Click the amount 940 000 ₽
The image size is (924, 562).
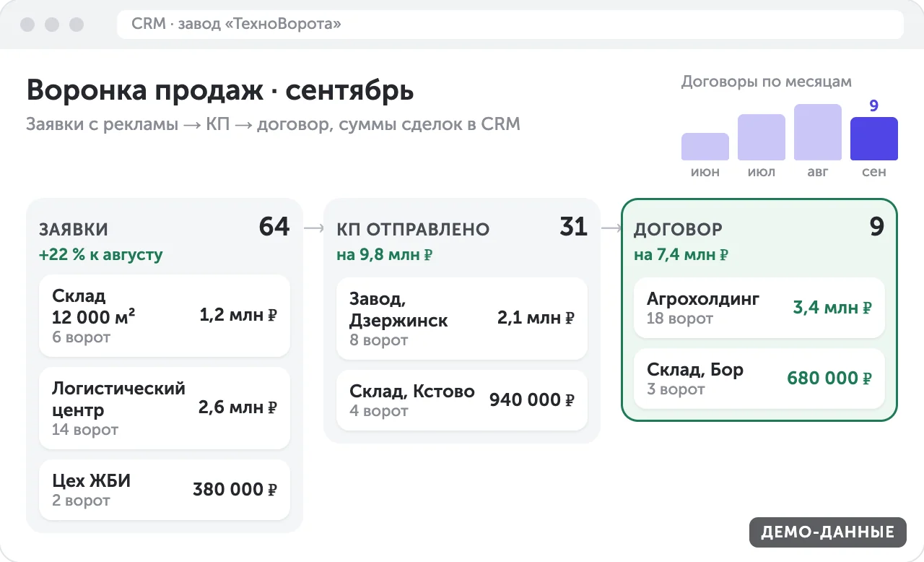pos(532,400)
